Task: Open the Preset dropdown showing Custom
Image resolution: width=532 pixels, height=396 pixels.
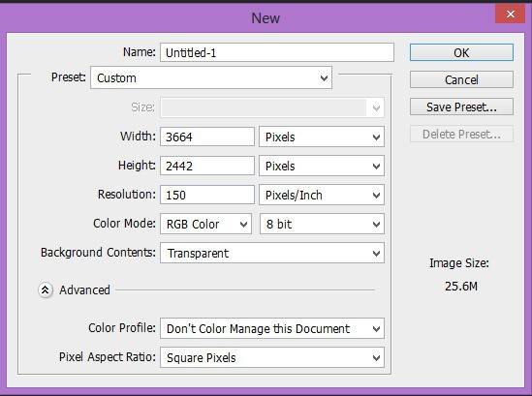Action: 211,78
